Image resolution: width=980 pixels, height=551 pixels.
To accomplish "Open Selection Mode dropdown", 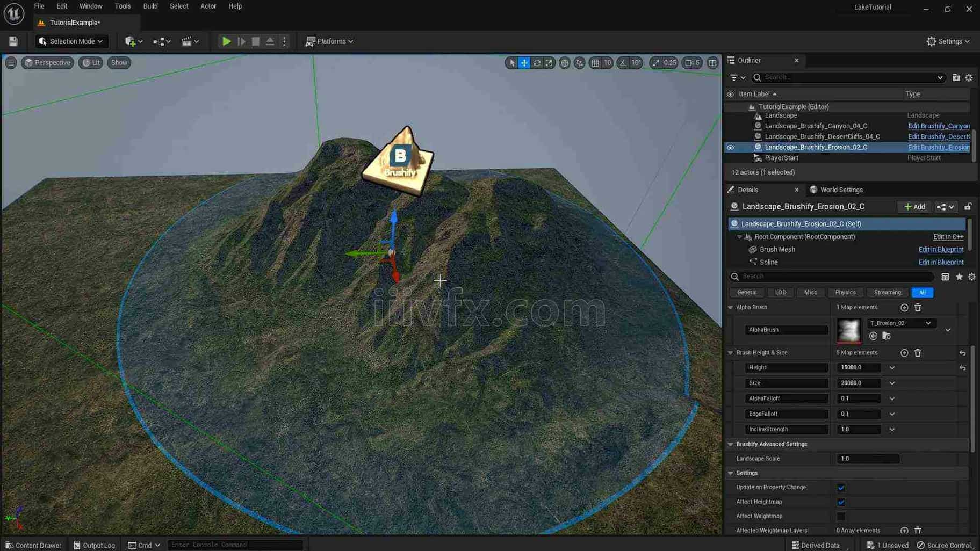I will click(x=71, y=41).
